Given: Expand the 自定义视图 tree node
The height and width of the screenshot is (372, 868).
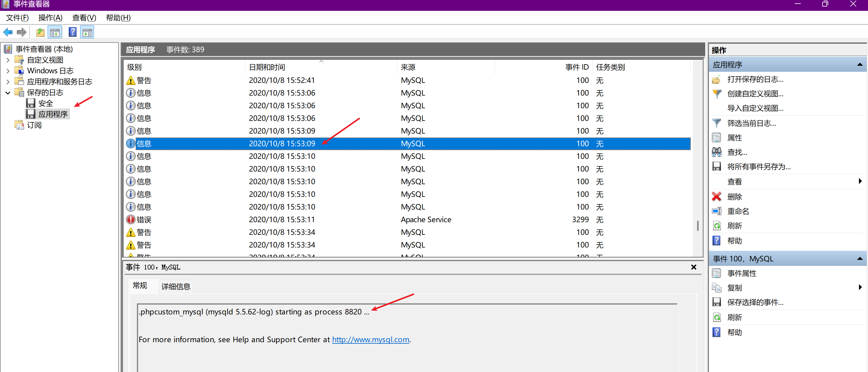Looking at the screenshot, I should pos(8,60).
